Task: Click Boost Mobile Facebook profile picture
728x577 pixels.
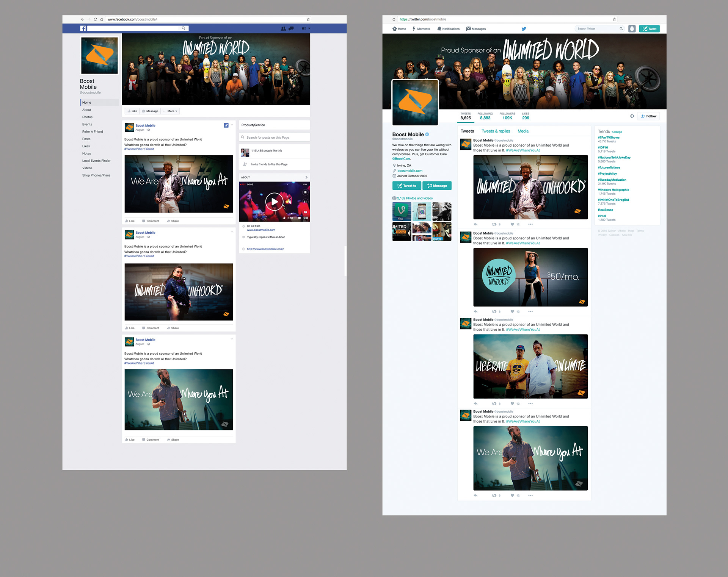Action: (99, 56)
